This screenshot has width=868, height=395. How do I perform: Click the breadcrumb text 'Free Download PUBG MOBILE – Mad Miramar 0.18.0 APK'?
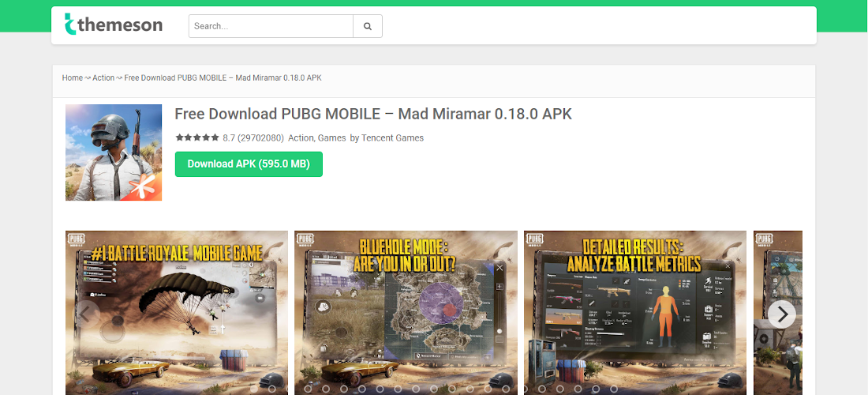(223, 77)
